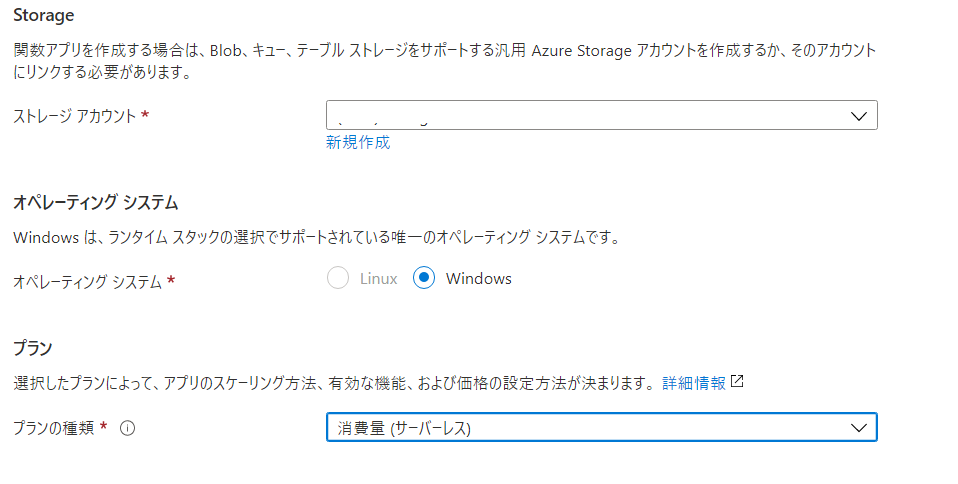The height and width of the screenshot is (484, 958).
Task: Click the プラン section heading
Action: [x=32, y=348]
